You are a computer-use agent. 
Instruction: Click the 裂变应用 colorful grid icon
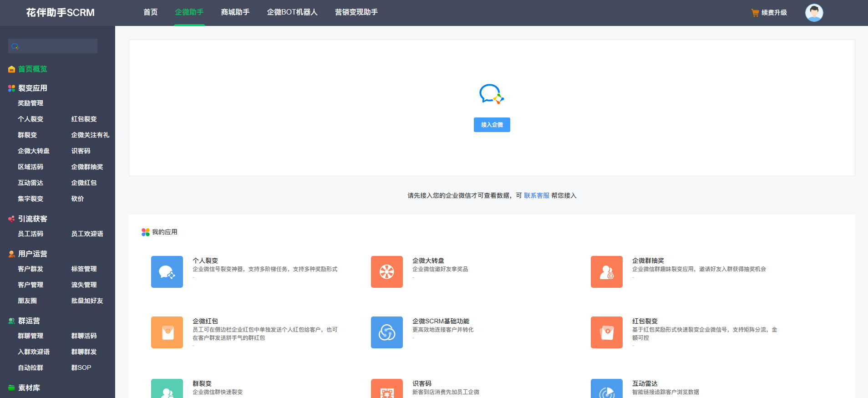12,88
